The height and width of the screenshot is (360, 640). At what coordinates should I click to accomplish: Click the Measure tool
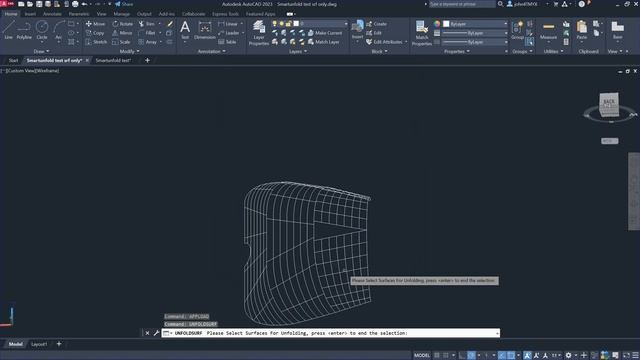coord(548,30)
